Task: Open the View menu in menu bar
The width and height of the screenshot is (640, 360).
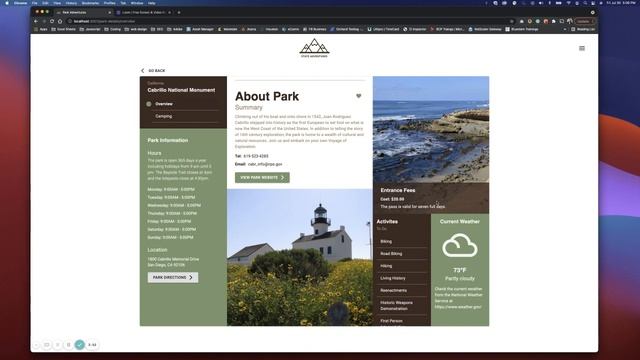Action: [x=57, y=3]
